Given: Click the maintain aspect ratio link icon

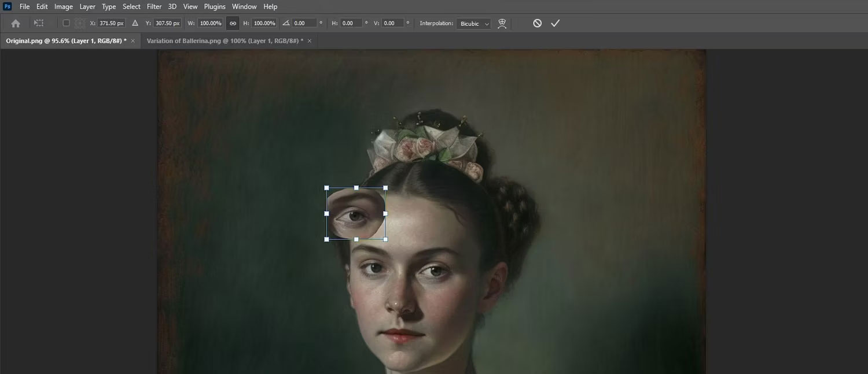Looking at the screenshot, I should 233,23.
